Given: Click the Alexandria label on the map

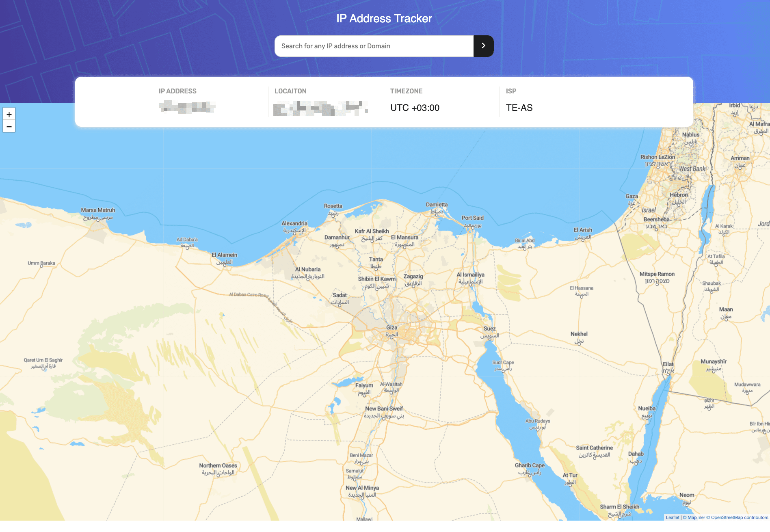Looking at the screenshot, I should (x=295, y=223).
